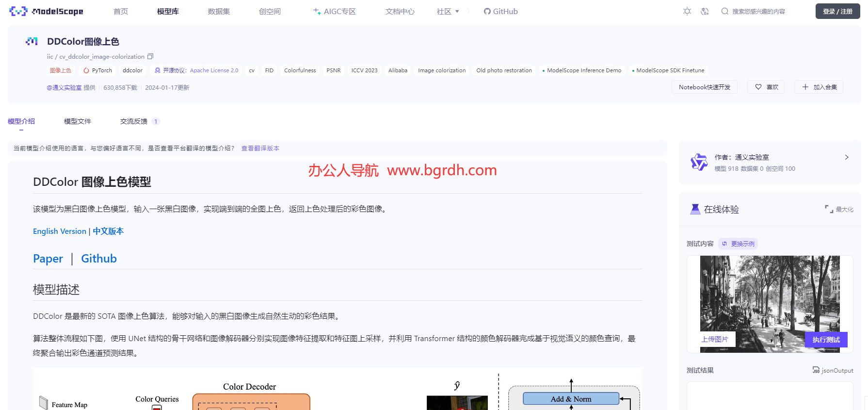Swap the test example image
The height and width of the screenshot is (410, 868).
pyautogui.click(x=738, y=244)
